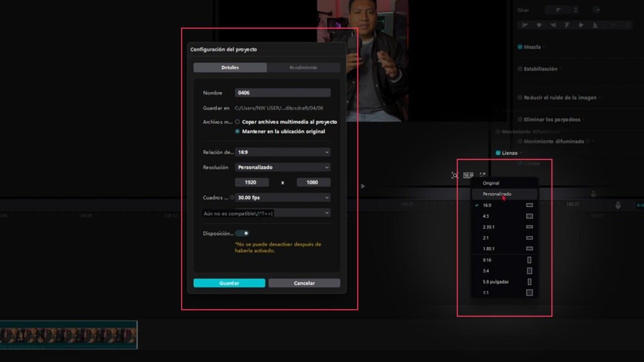Click the width field showing 1920
Image resolution: width=644 pixels, height=362 pixels.
click(252, 182)
